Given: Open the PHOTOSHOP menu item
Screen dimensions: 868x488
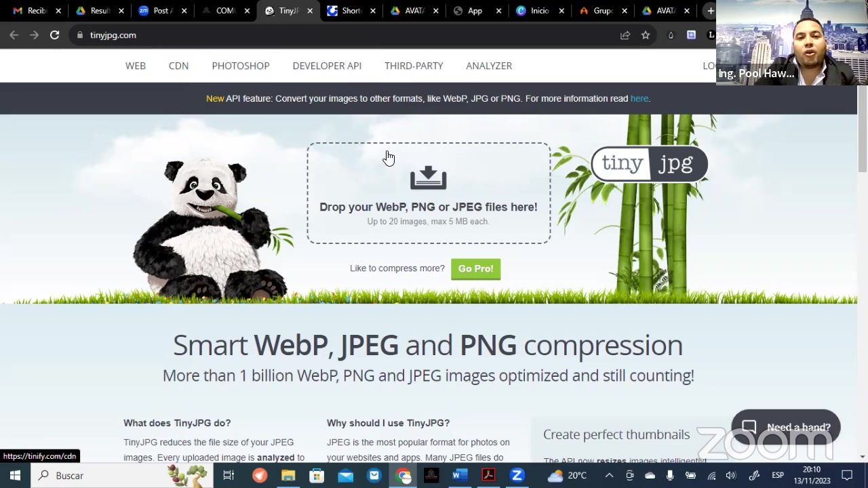Looking at the screenshot, I should click(x=241, y=66).
